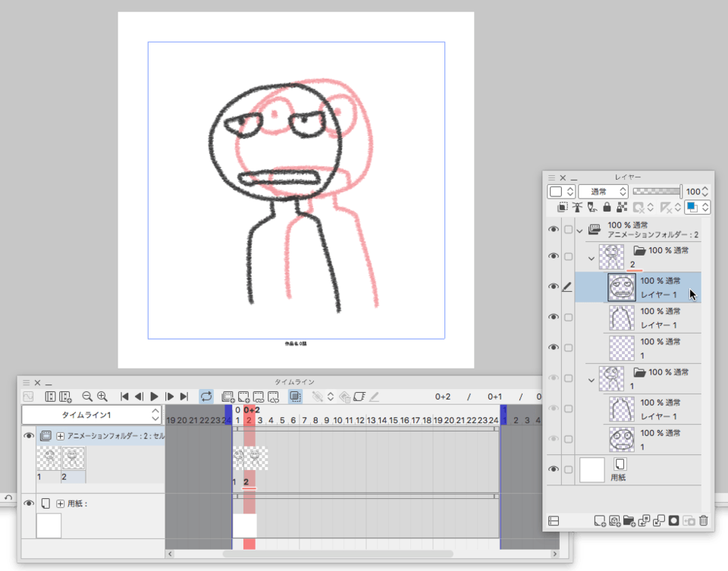Open the layer palette color dropdown
Image resolution: width=728 pixels, height=571 pixels.
(561, 191)
